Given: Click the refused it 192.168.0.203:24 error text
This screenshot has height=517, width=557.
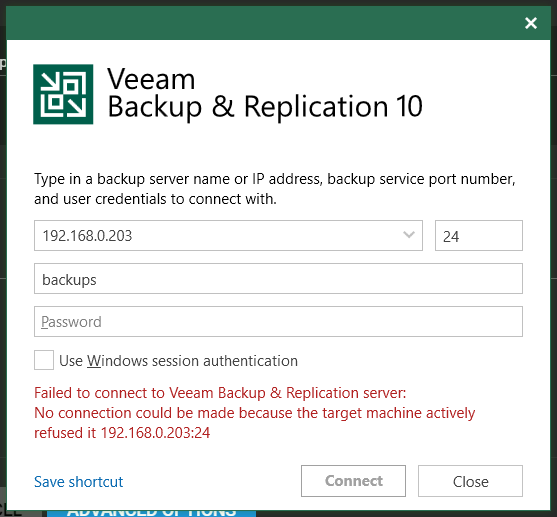Looking at the screenshot, I should click(122, 433).
